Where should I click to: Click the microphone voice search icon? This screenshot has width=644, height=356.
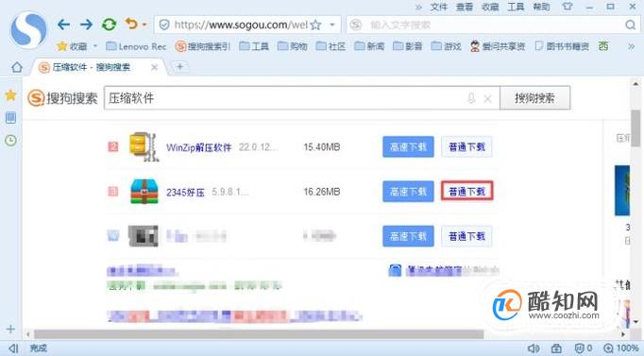(471, 98)
